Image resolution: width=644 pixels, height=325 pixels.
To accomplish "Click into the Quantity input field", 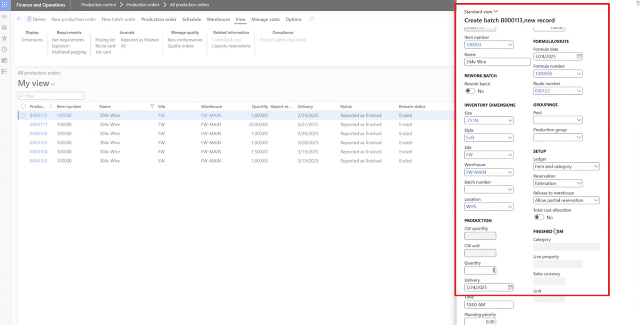I will point(480,271).
